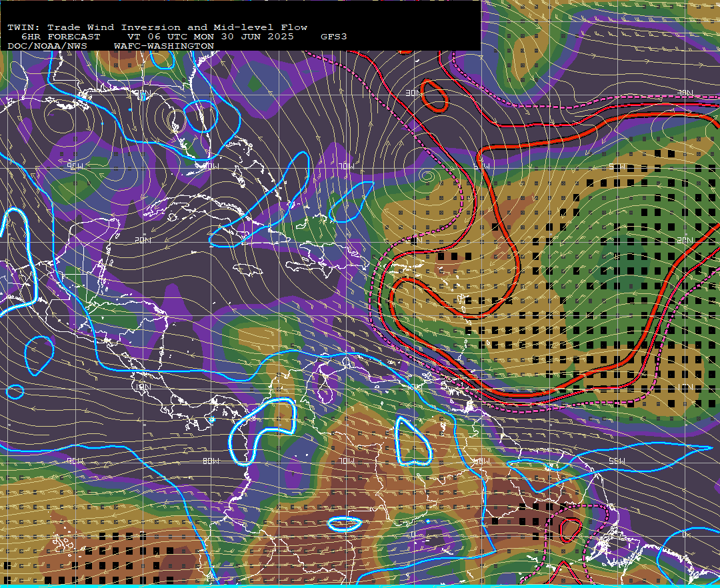Click the "DOC/NOAA/NWS" source text
Image resolution: width=720 pixels, height=588 pixels.
[47, 46]
